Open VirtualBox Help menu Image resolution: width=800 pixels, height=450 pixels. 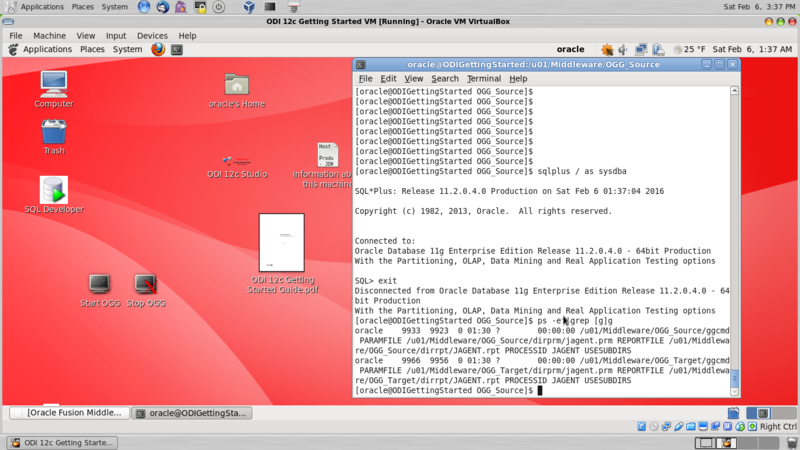tap(187, 36)
